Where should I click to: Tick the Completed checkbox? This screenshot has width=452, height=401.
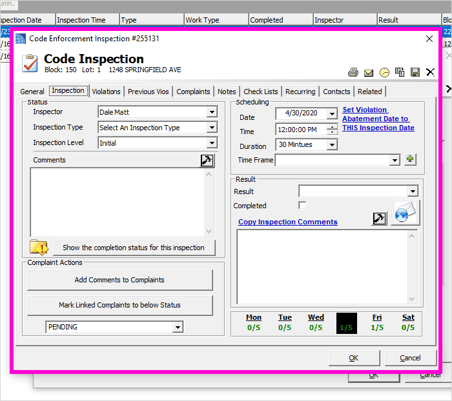click(302, 205)
